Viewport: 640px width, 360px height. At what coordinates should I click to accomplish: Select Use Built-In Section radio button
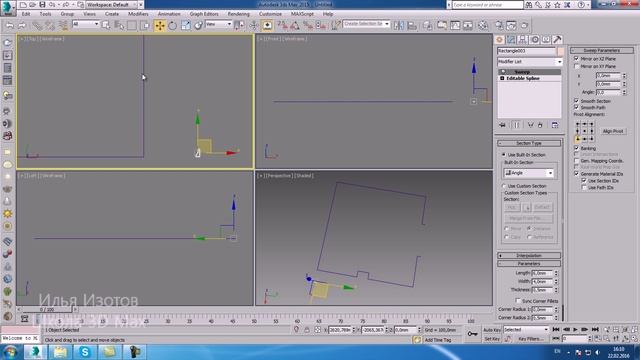coord(504,155)
